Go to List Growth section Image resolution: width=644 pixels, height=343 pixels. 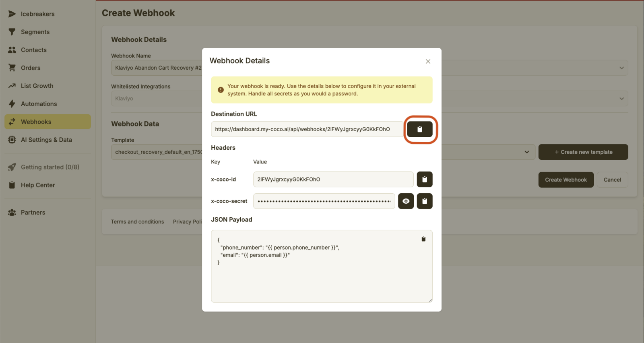(x=37, y=86)
